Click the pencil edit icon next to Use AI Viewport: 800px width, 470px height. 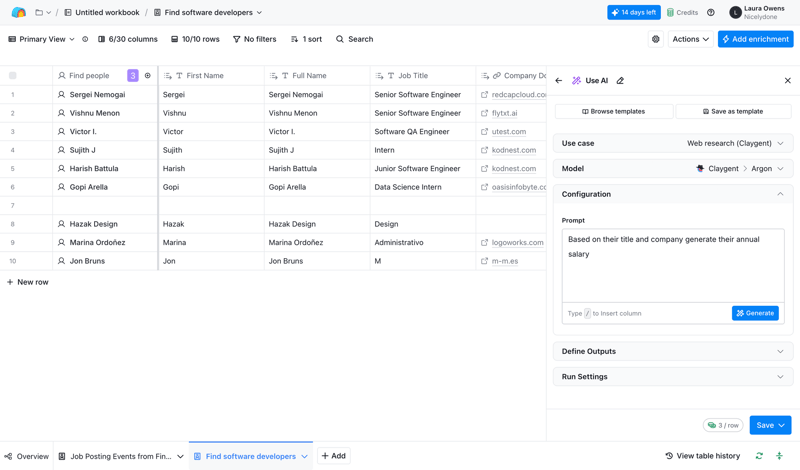tap(620, 81)
